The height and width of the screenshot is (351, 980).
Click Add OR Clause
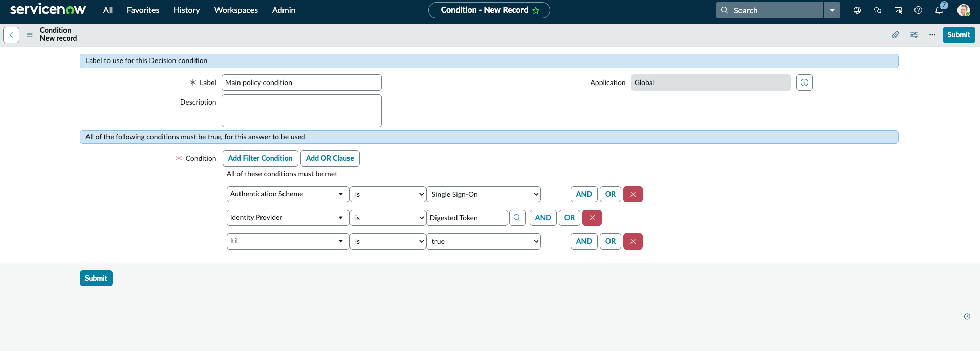coord(330,158)
